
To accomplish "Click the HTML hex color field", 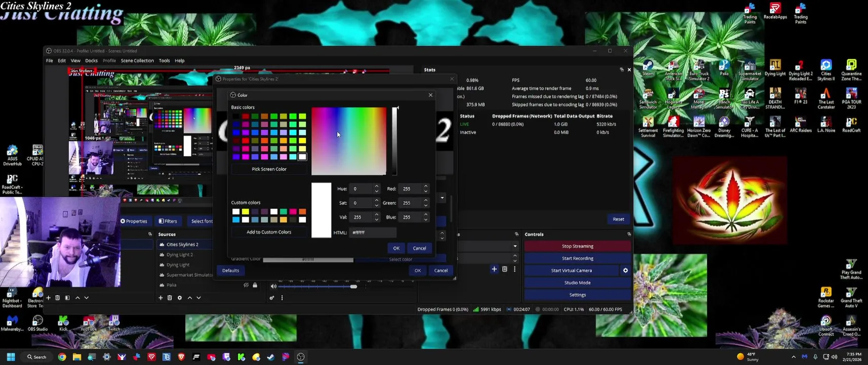I will pyautogui.click(x=373, y=233).
